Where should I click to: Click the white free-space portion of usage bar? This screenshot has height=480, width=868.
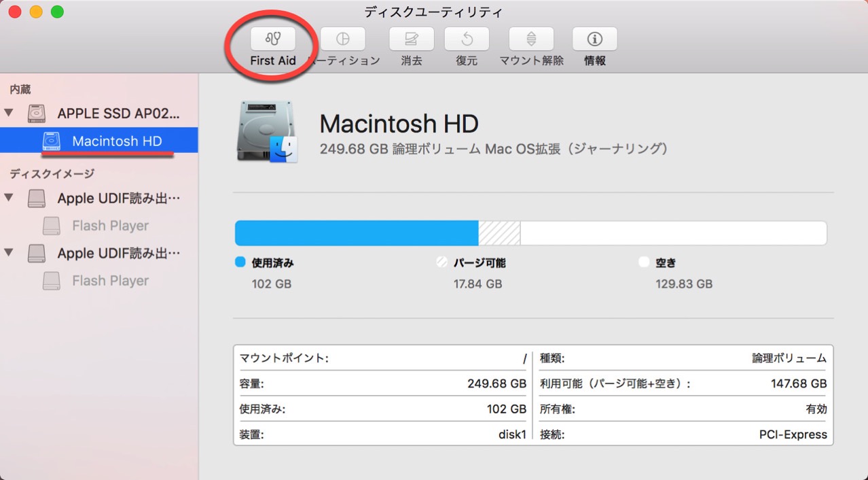[673, 233]
